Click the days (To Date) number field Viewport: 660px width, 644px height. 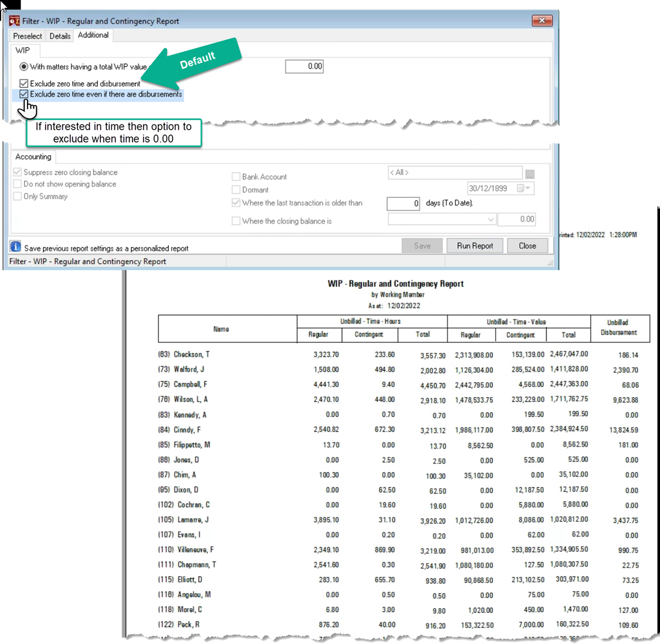pyautogui.click(x=403, y=204)
